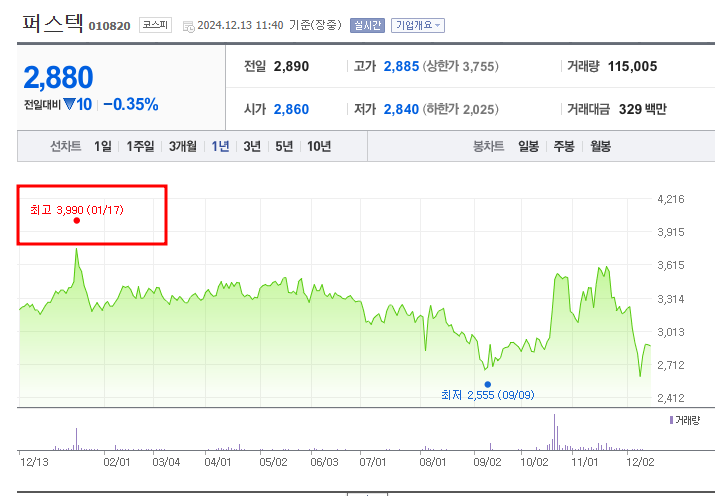Image resolution: width=715 pixels, height=496 pixels.
Task: Click the 최저 2,555 (09/09) label
Action: pos(487,395)
